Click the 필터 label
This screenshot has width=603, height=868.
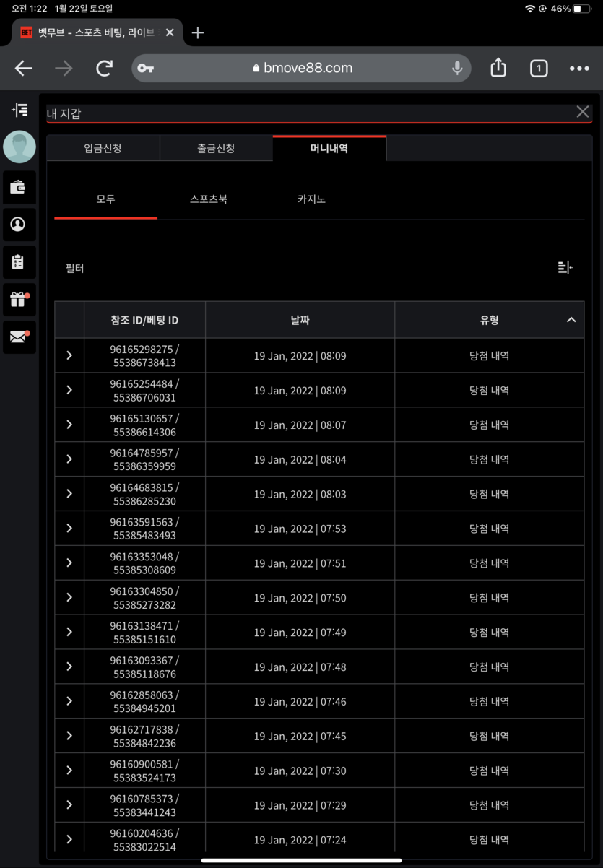click(75, 268)
